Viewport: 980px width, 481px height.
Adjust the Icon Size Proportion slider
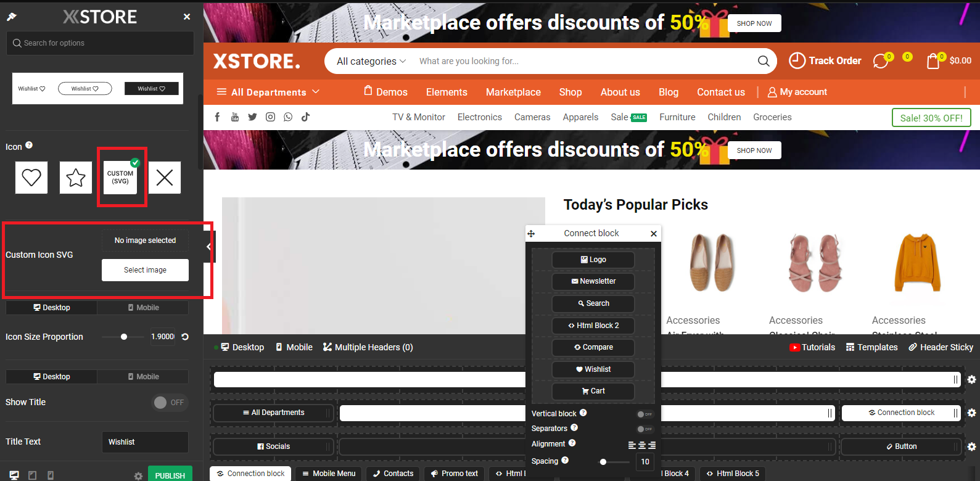point(124,337)
